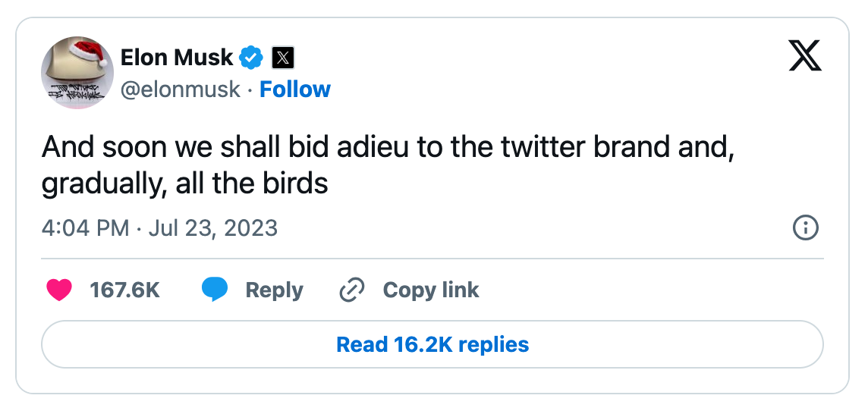868x411 pixels.
Task: Open the Read 16.2K replies button
Action: (x=432, y=344)
